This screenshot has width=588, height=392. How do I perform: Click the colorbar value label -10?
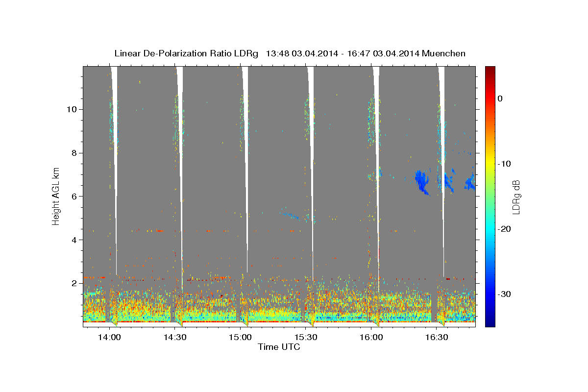505,164
